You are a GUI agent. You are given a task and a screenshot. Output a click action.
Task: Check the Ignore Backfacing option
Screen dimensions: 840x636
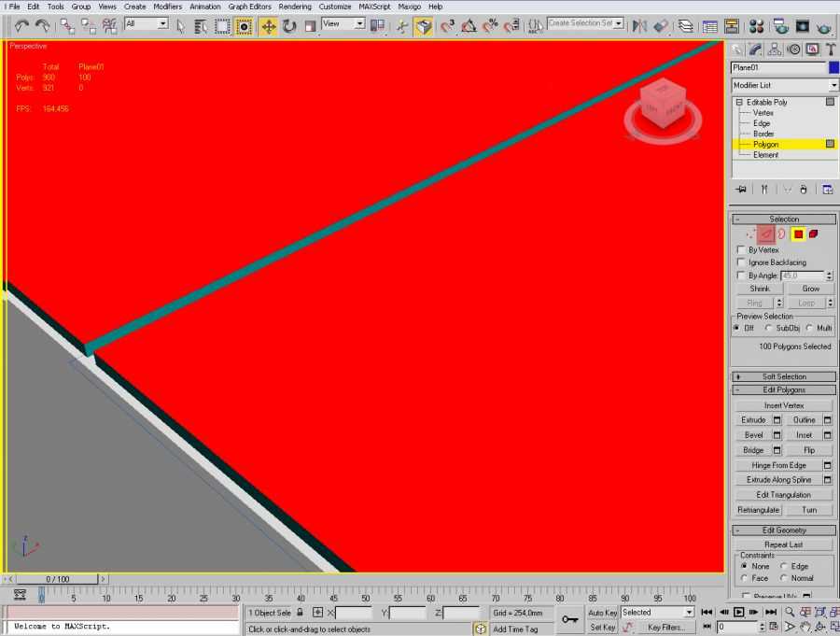[741, 262]
